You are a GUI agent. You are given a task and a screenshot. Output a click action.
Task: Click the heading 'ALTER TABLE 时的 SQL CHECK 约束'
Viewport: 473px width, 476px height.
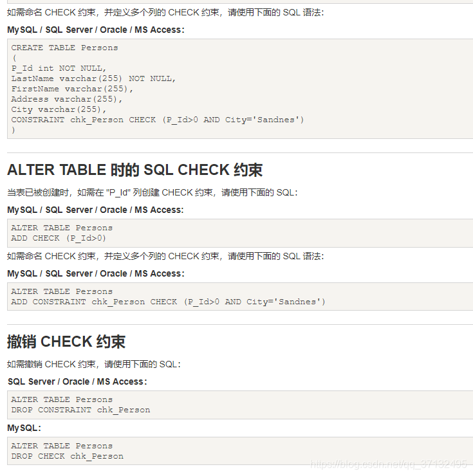pos(135,170)
